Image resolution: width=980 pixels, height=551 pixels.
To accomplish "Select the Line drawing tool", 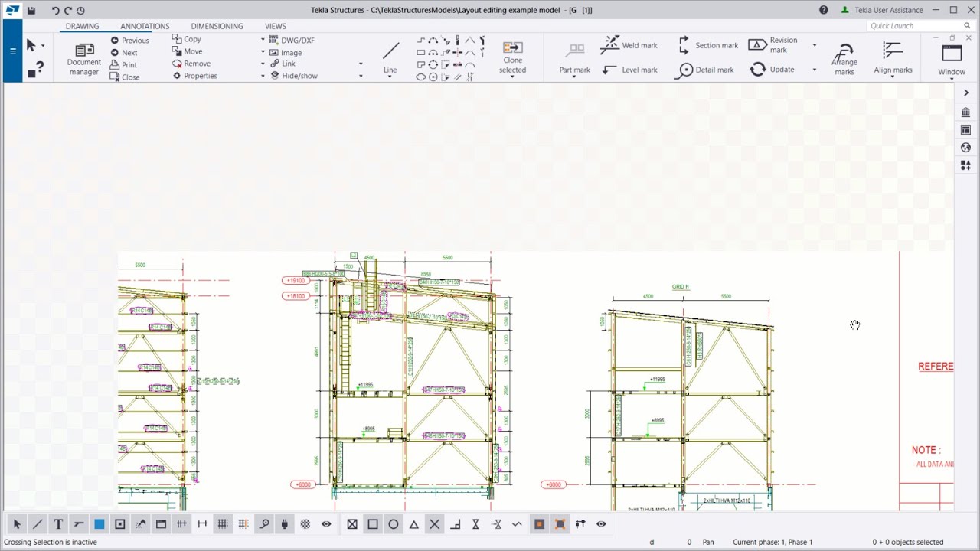I will pos(390,57).
